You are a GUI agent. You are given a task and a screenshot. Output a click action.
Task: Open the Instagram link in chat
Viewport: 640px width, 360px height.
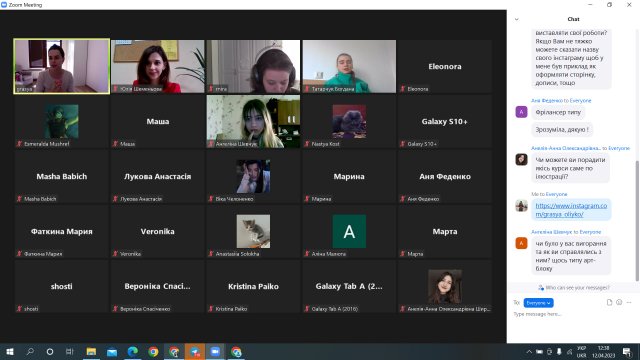click(x=571, y=210)
